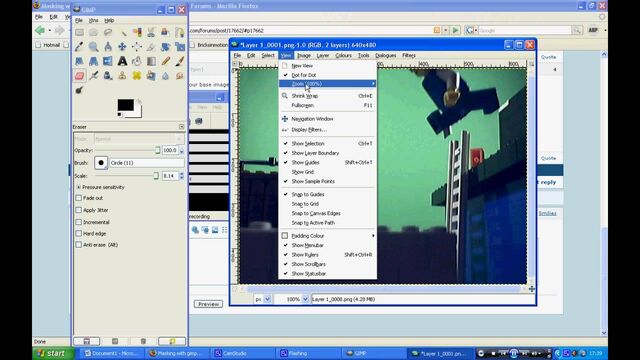Viewport: 640px width, 360px height.
Task: Select the Heal tool
Action: (137, 76)
